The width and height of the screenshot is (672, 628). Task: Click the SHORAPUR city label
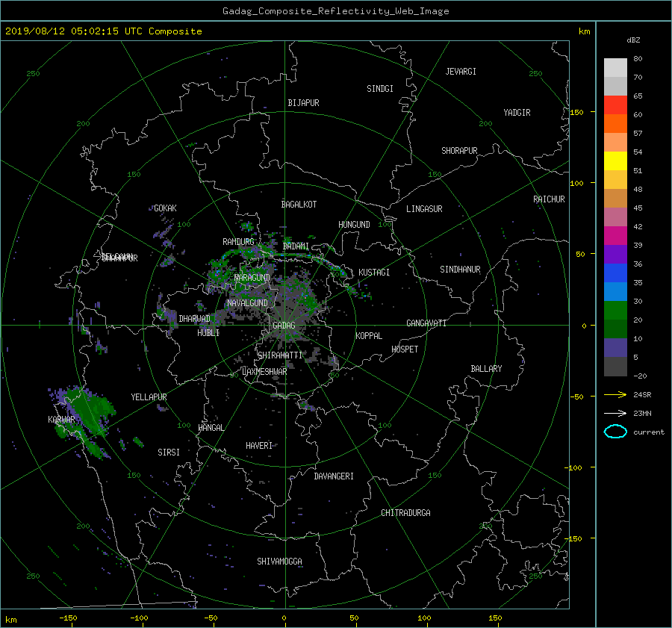(x=459, y=151)
